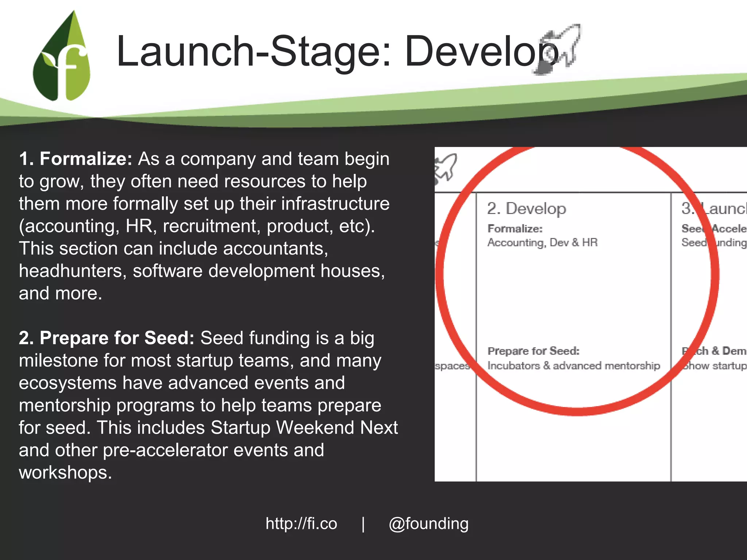This screenshot has height=560, width=747.
Task: Click the rocket icon beside the title
Action: (557, 49)
